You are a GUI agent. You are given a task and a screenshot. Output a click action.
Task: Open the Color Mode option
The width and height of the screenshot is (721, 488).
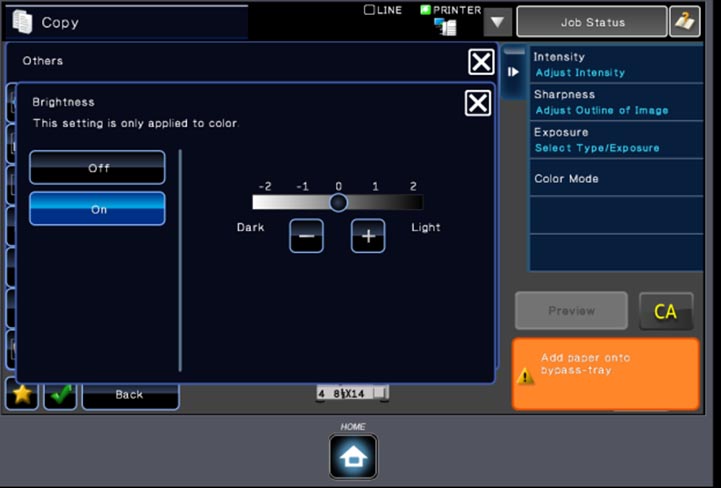click(617, 178)
